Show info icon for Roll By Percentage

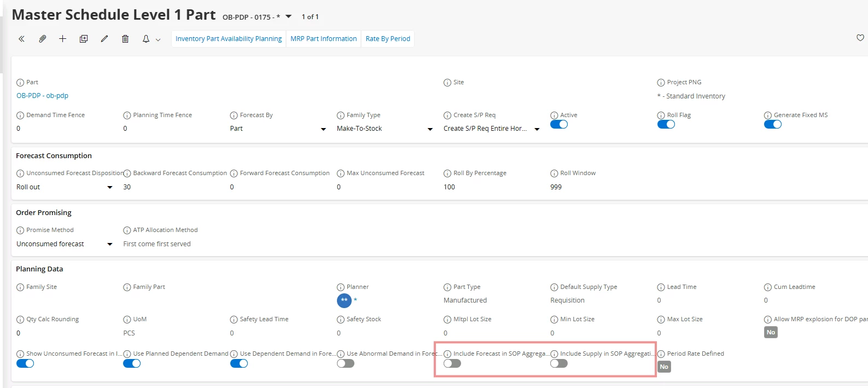(447, 173)
